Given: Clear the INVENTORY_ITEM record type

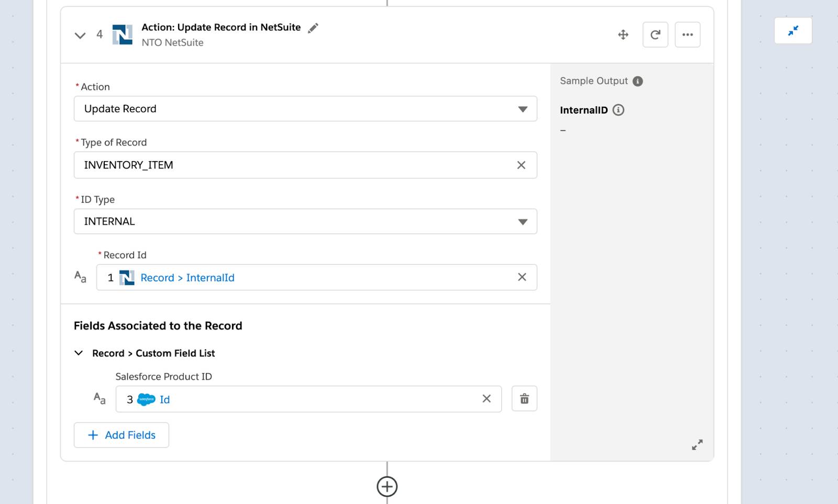Looking at the screenshot, I should coord(521,165).
